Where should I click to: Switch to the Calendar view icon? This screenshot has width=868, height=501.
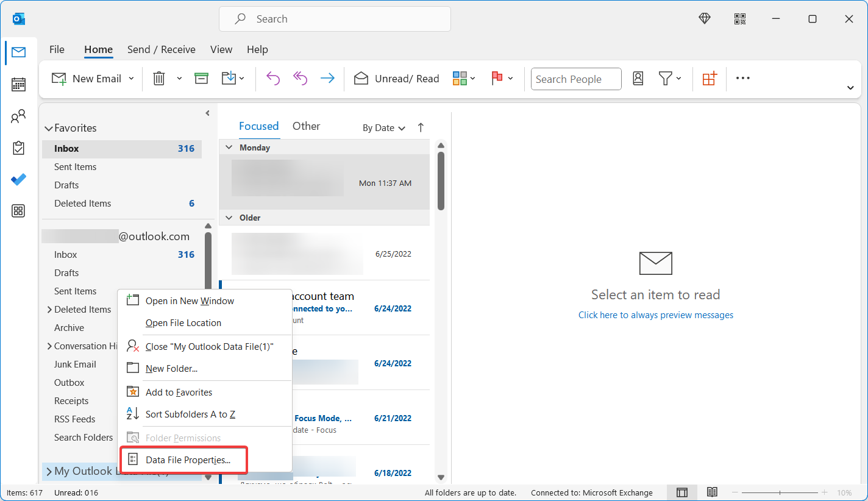[x=18, y=84]
